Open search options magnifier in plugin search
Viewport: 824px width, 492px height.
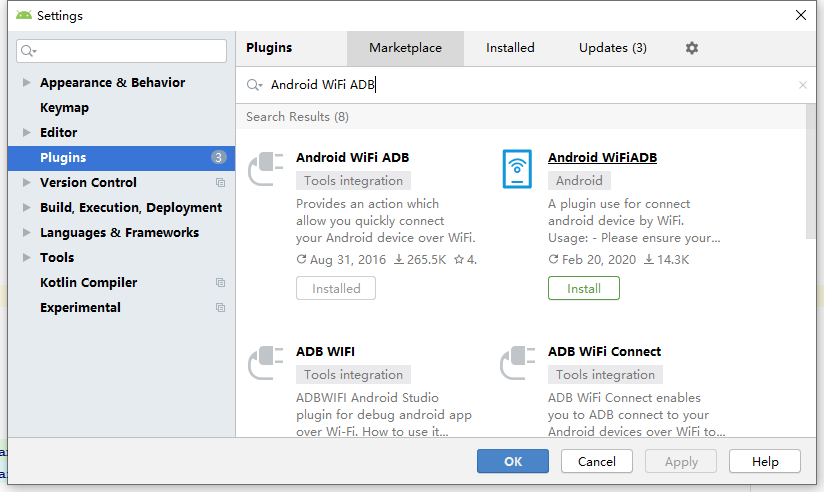point(254,85)
